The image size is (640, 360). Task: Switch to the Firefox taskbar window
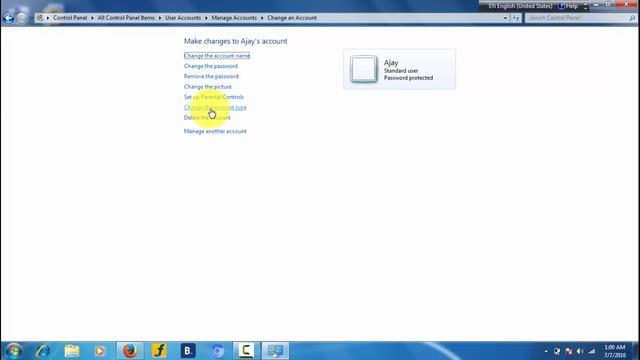coord(130,351)
